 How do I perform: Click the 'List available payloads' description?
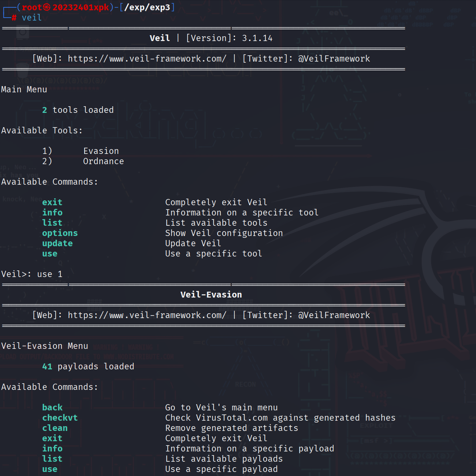point(224,459)
